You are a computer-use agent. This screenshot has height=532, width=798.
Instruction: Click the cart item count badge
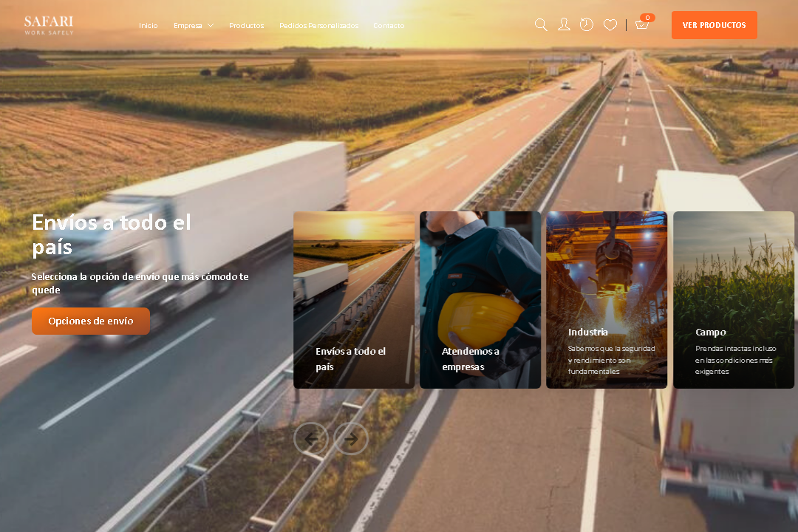647,18
